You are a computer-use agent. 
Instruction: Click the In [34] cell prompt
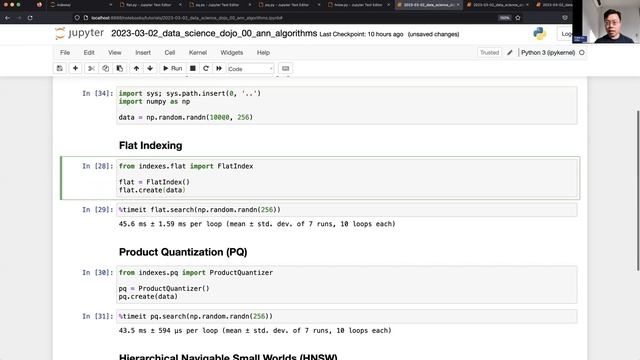point(98,93)
